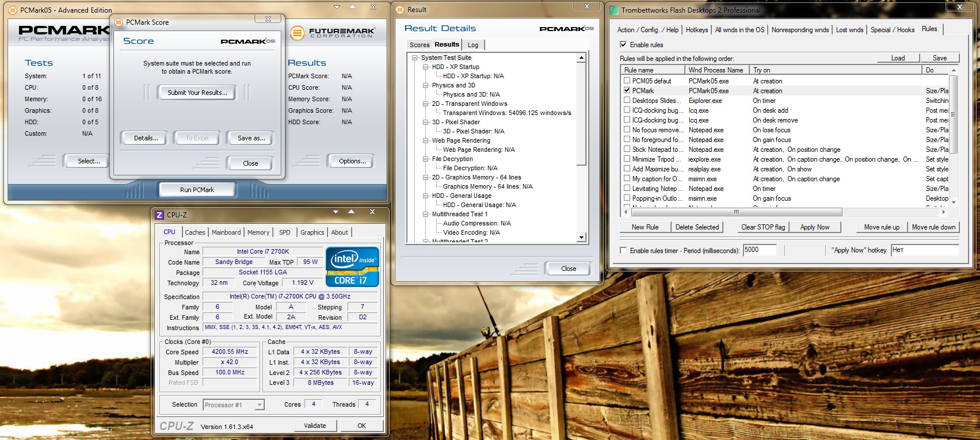This screenshot has width=980, height=440.
Task: Check the Levitating Notepad rule checkbox
Action: 627,189
